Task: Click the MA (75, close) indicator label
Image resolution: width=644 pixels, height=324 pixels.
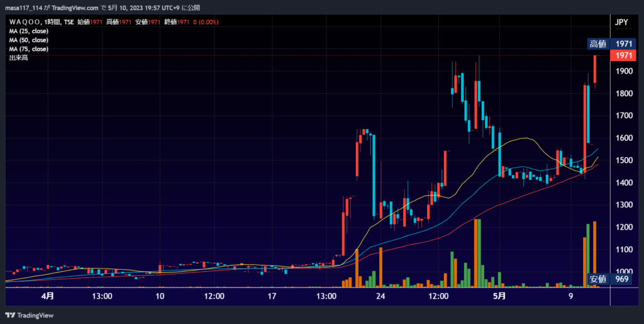Action: 29,49
